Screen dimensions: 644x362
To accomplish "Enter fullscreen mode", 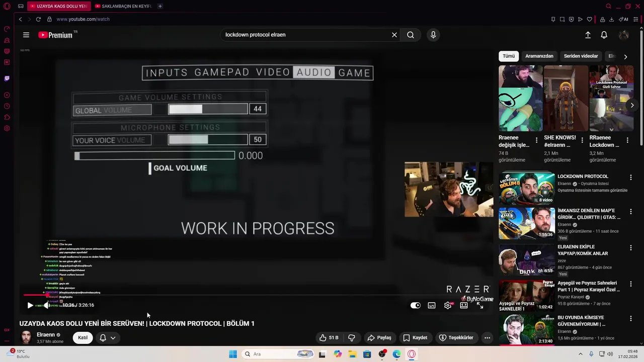I will [x=480, y=305].
